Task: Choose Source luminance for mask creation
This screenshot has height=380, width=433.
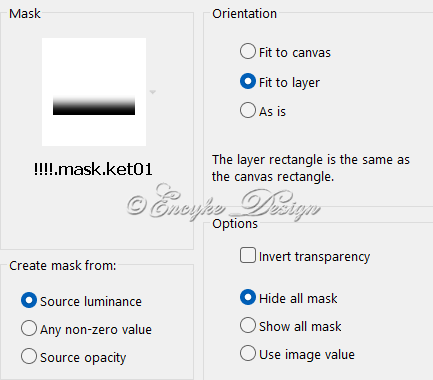Action: click(x=29, y=300)
